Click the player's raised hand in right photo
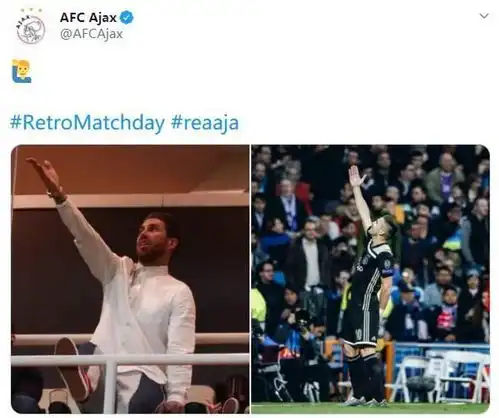 tap(355, 177)
